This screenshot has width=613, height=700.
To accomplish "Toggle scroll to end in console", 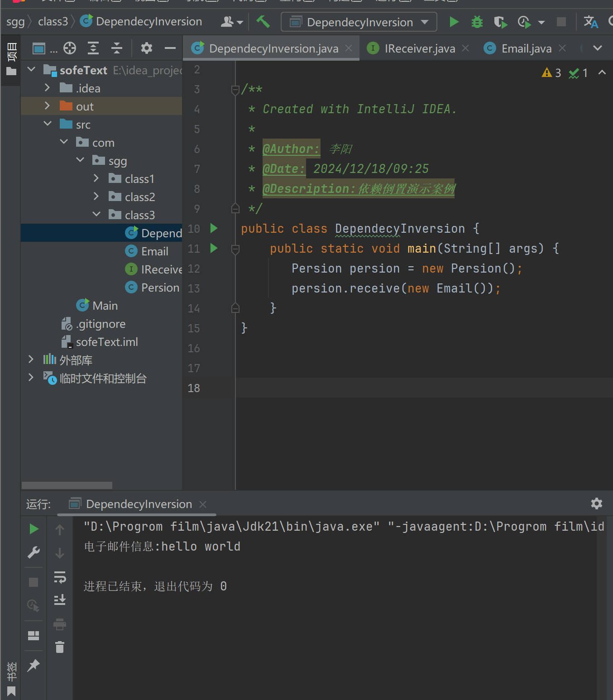I will (60, 600).
